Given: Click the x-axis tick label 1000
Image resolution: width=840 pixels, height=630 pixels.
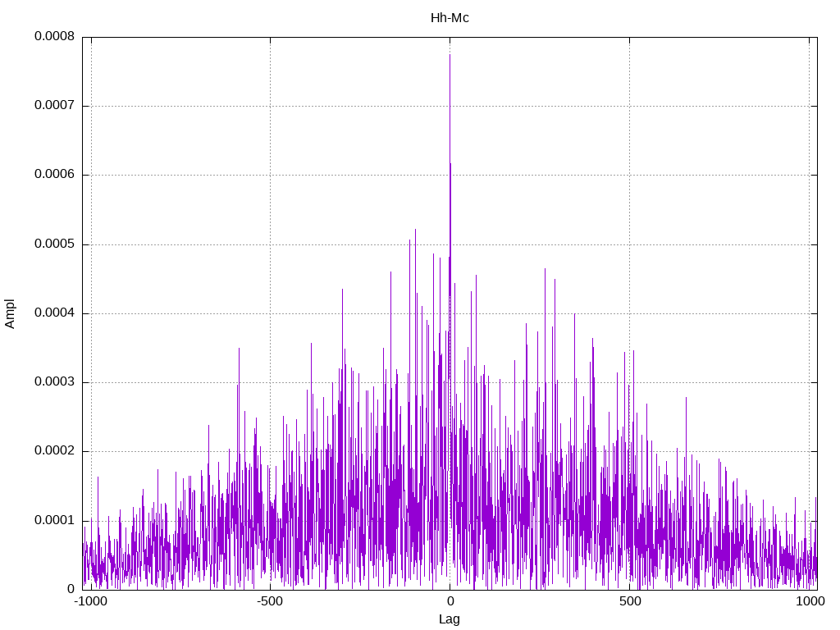Looking at the screenshot, I should (x=810, y=601).
